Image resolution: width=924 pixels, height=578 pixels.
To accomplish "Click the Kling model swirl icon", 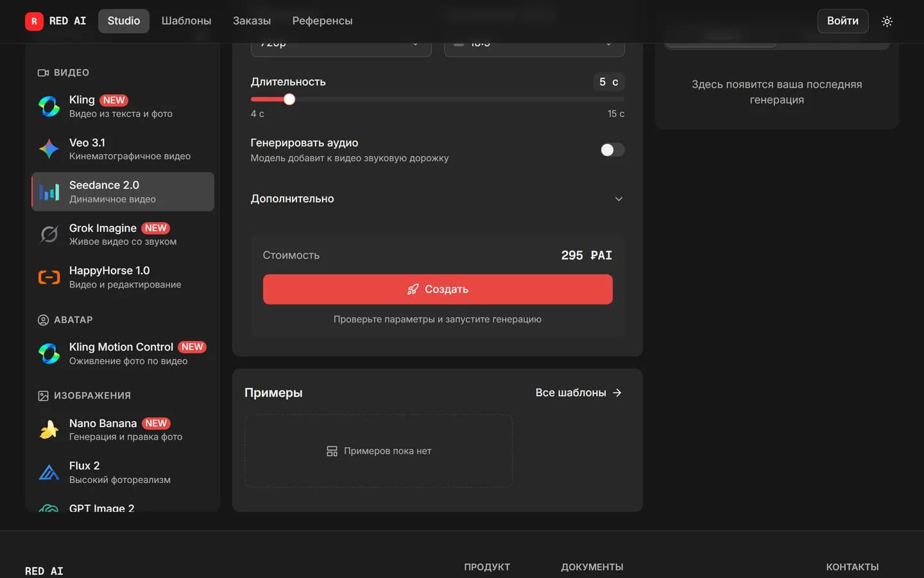I will point(49,106).
